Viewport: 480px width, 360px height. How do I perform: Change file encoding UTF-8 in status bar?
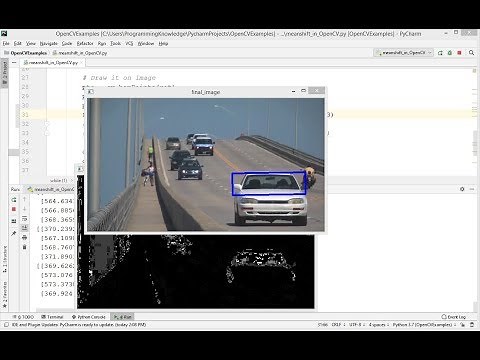[356, 324]
